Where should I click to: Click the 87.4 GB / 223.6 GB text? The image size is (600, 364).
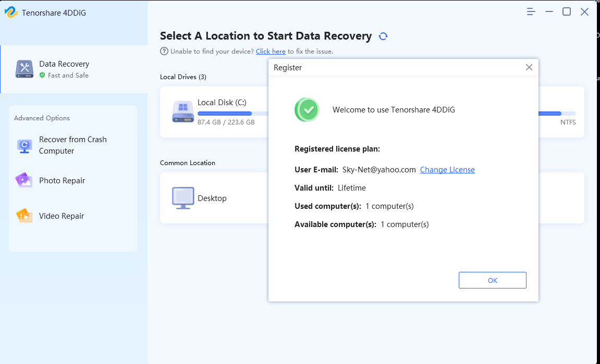[x=226, y=122]
